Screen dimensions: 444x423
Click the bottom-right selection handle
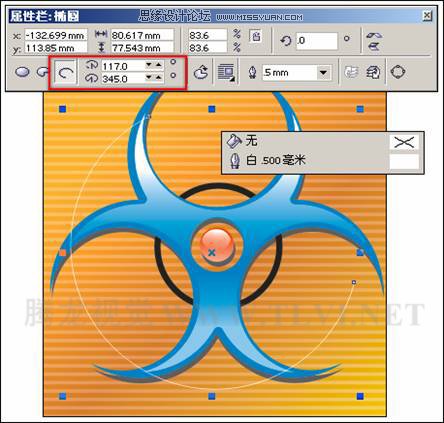click(x=360, y=396)
